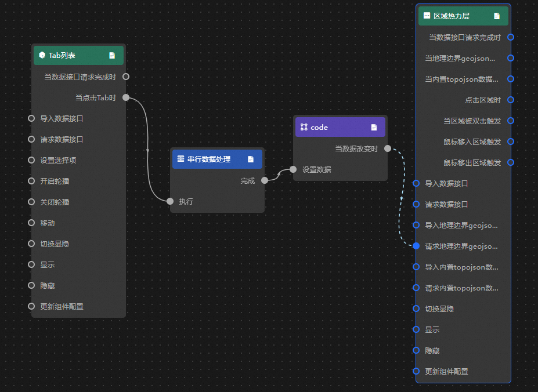Image resolution: width=538 pixels, height=392 pixels.
Task: Click the 当数据改变时 label
Action: pos(356,149)
